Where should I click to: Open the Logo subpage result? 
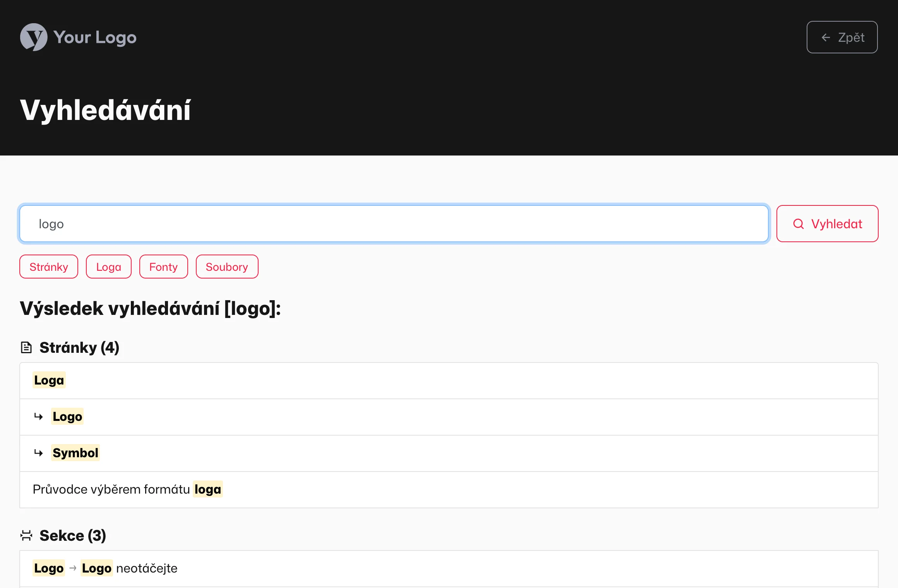click(449, 417)
